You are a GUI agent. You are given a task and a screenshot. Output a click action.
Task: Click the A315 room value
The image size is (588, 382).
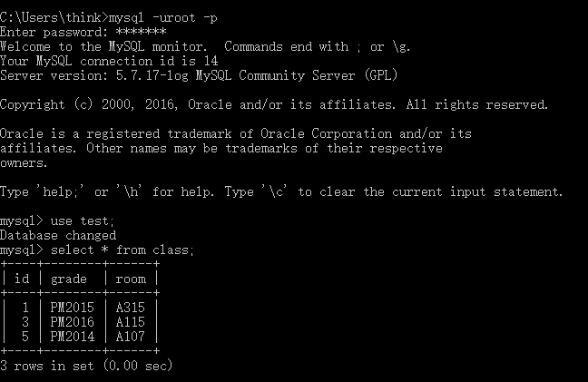131,308
